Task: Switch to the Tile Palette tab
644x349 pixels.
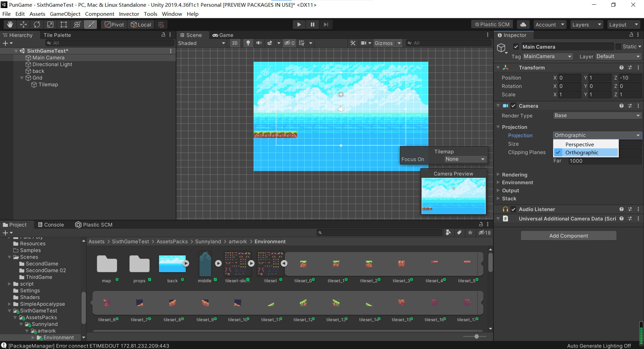Action: pos(57,35)
